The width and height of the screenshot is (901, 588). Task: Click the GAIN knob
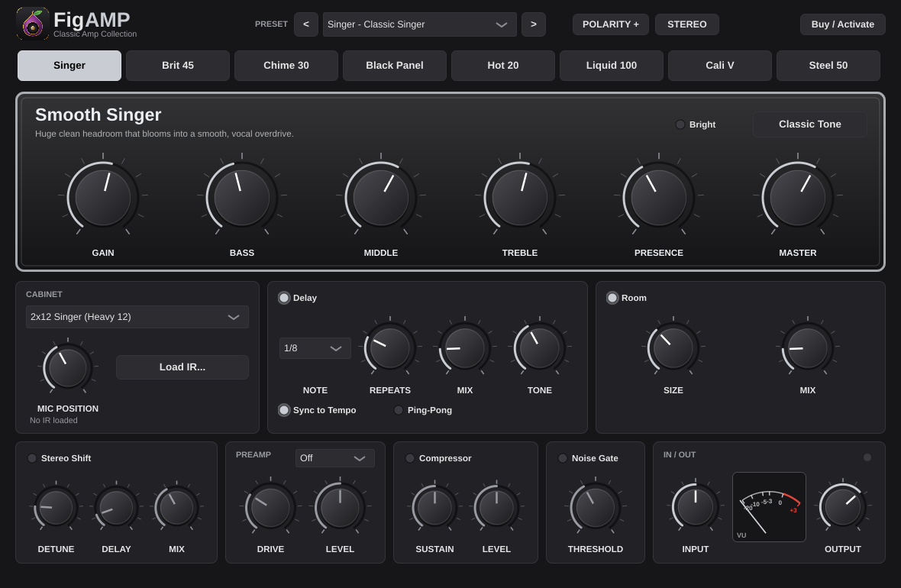103,197
